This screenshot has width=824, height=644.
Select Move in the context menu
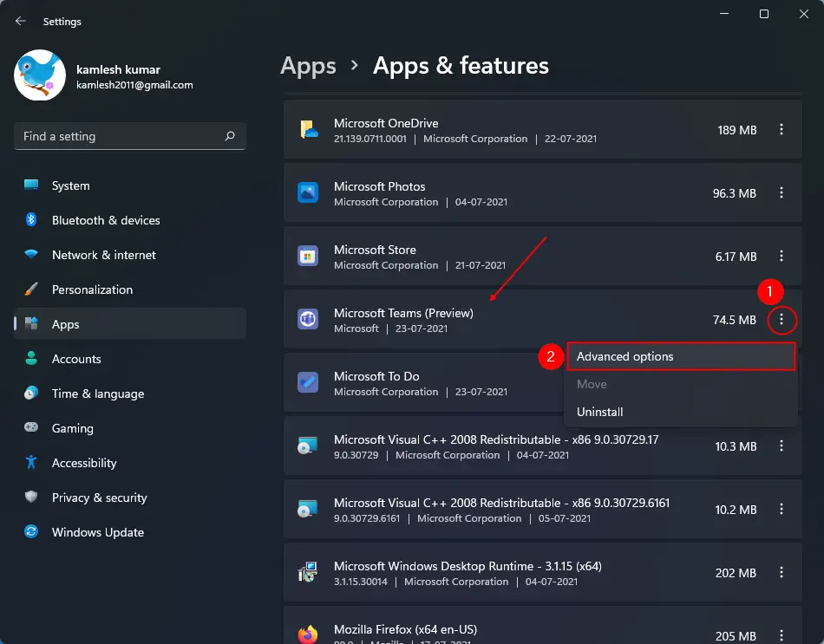pos(681,385)
